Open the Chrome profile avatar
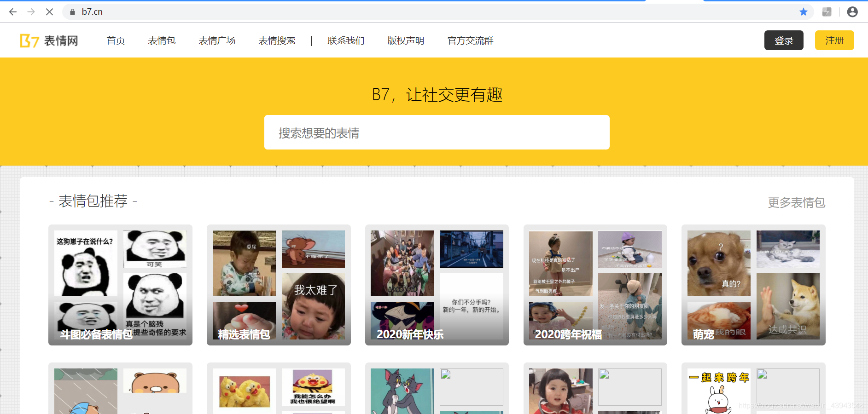The width and height of the screenshot is (868, 414). coord(852,12)
